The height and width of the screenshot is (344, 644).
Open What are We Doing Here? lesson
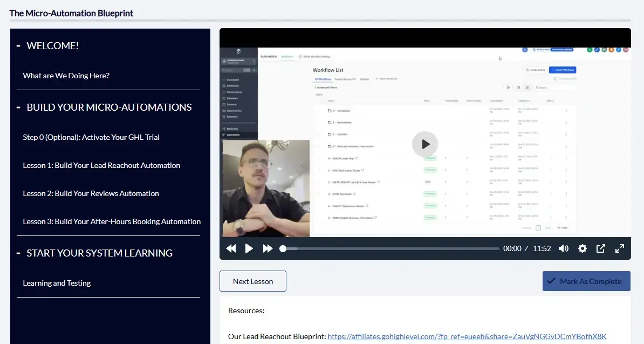pos(66,76)
